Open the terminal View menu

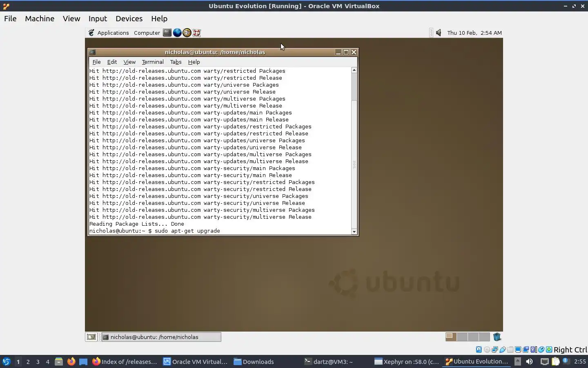129,62
